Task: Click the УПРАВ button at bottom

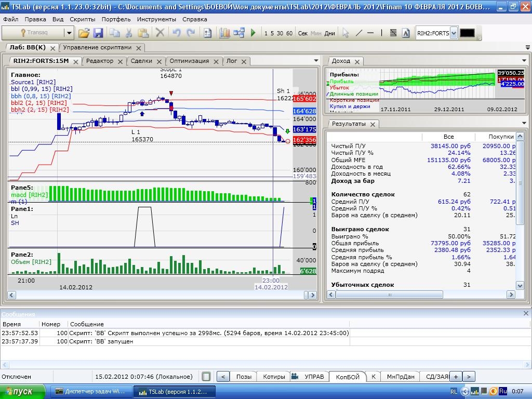Action: coord(313,377)
